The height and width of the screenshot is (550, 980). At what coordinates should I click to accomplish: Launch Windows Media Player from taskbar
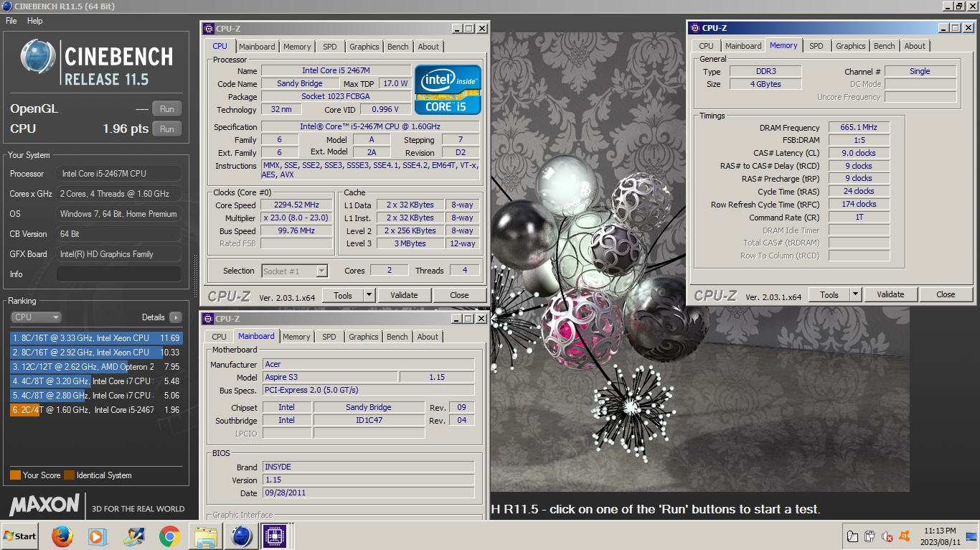98,536
